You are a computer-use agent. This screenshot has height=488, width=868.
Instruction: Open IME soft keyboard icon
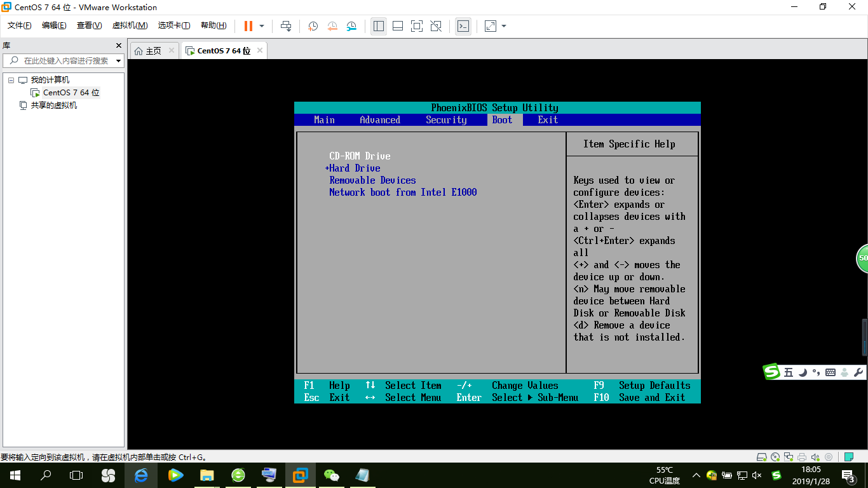tap(831, 372)
